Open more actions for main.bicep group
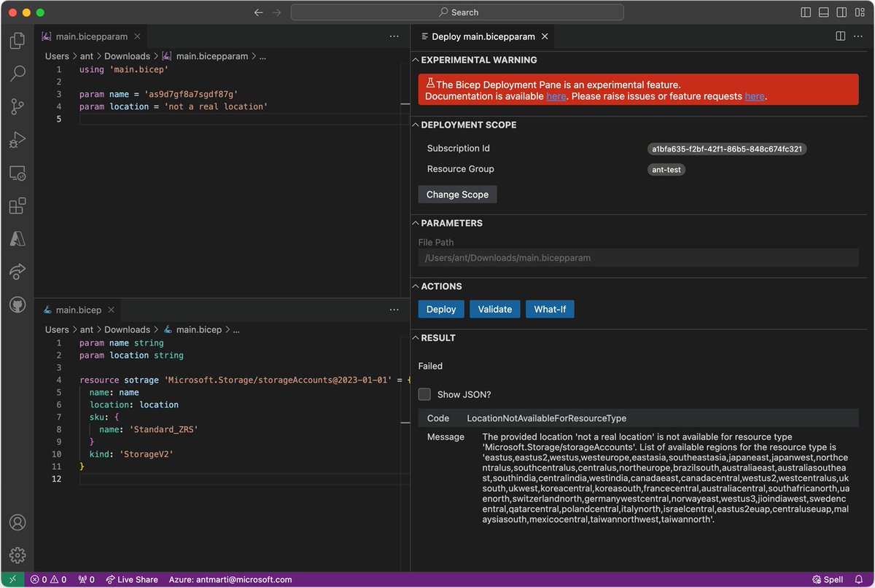875x588 pixels. pos(394,310)
